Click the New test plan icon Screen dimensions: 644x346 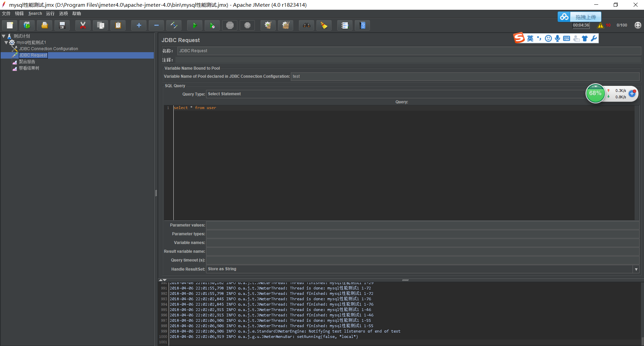pos(10,25)
